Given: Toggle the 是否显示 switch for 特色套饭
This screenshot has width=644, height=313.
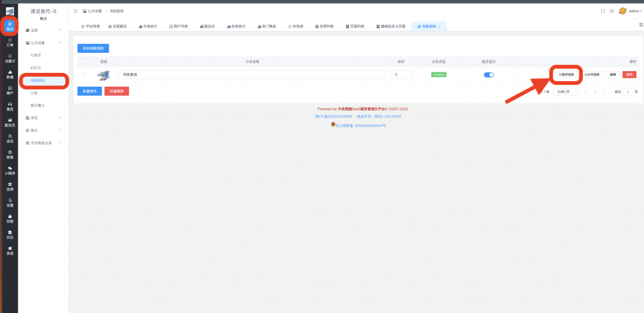Looking at the screenshot, I should click(x=489, y=75).
